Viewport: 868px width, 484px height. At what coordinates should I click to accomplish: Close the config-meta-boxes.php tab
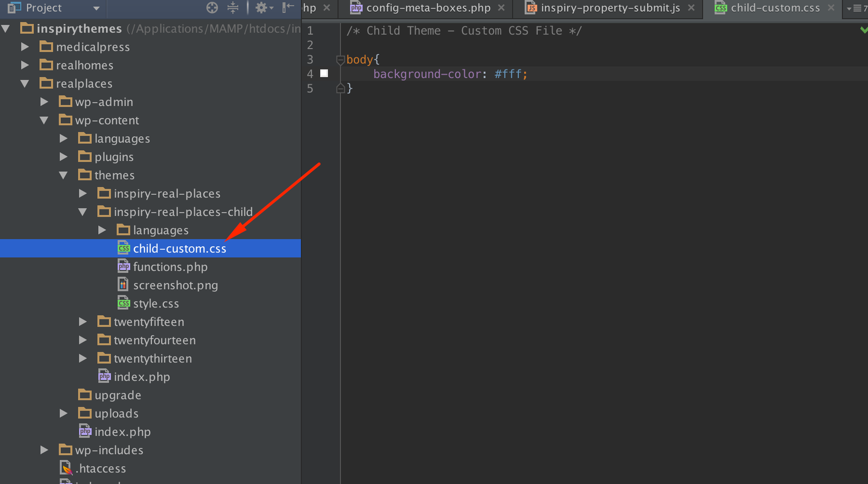pos(501,8)
